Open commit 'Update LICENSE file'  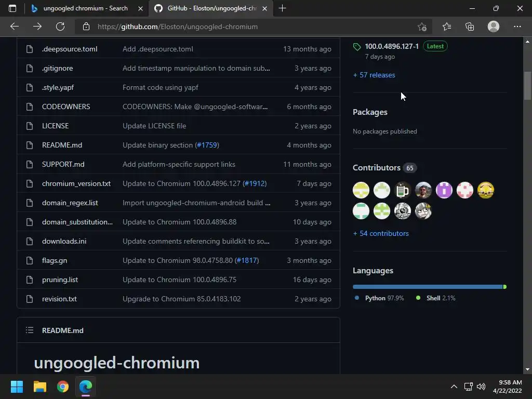(x=154, y=126)
